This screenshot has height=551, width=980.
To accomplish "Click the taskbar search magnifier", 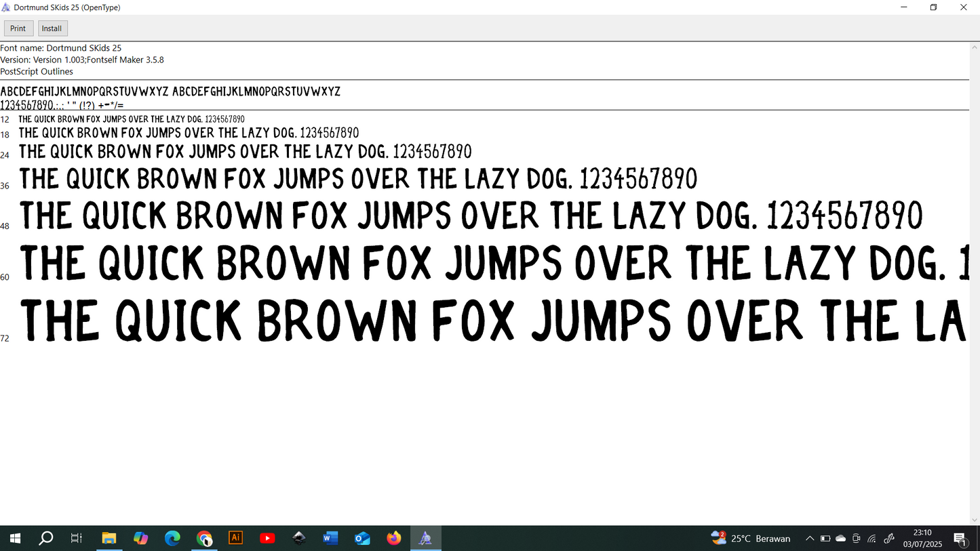I will (x=46, y=538).
